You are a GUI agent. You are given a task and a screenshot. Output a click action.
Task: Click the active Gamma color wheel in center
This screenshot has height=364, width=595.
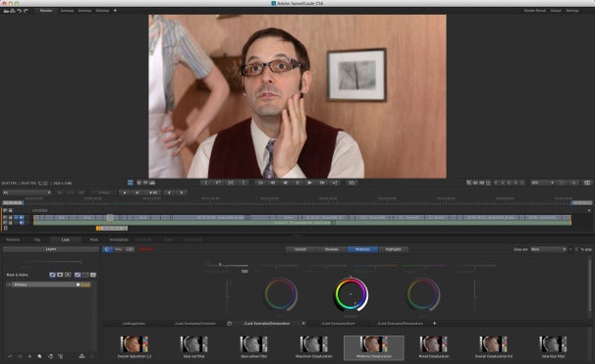tap(351, 294)
